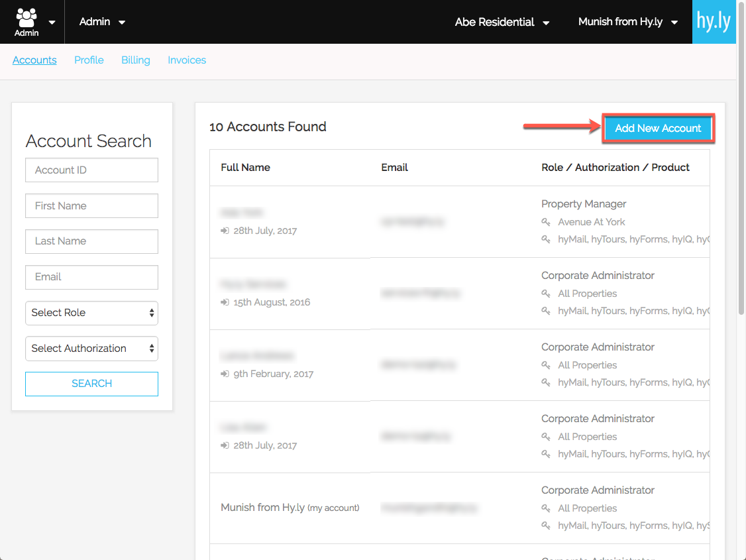Click Role / Authorization / Product column header
The image size is (746, 560).
(615, 168)
